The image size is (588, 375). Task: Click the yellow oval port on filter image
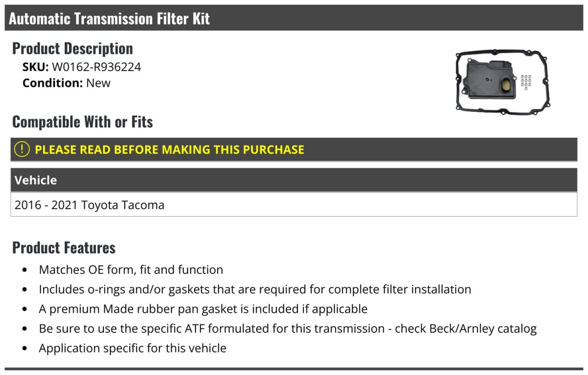[508, 86]
